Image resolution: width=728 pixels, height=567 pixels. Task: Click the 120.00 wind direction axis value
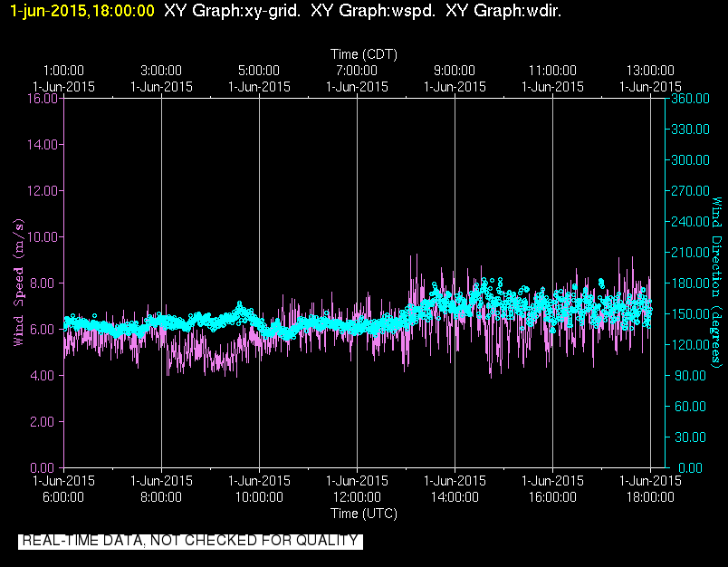tap(690, 344)
